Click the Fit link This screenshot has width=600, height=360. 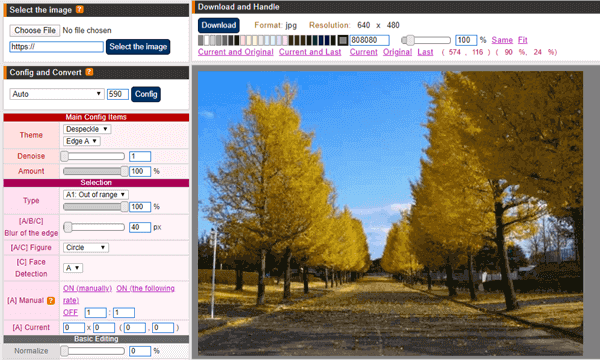click(x=523, y=40)
